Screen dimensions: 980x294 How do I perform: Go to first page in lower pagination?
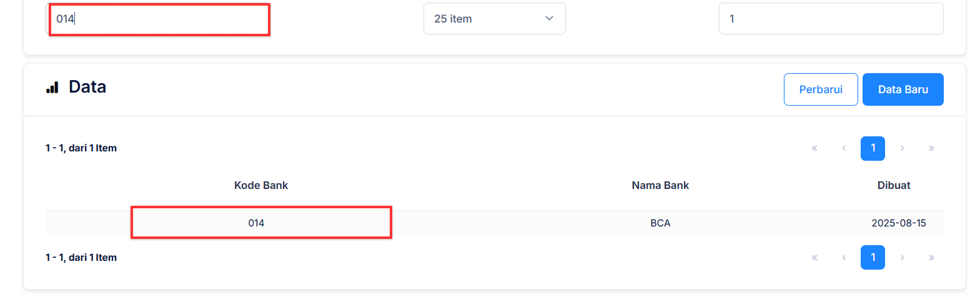point(814,257)
